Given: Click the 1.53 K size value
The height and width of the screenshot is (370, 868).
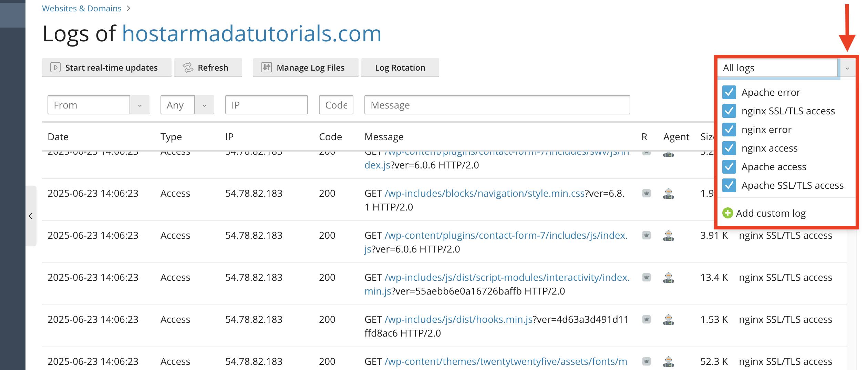Looking at the screenshot, I should coord(714,319).
